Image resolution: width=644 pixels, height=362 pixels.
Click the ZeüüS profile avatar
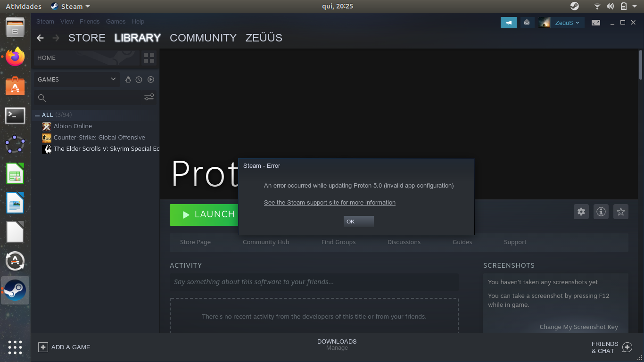tap(545, 22)
